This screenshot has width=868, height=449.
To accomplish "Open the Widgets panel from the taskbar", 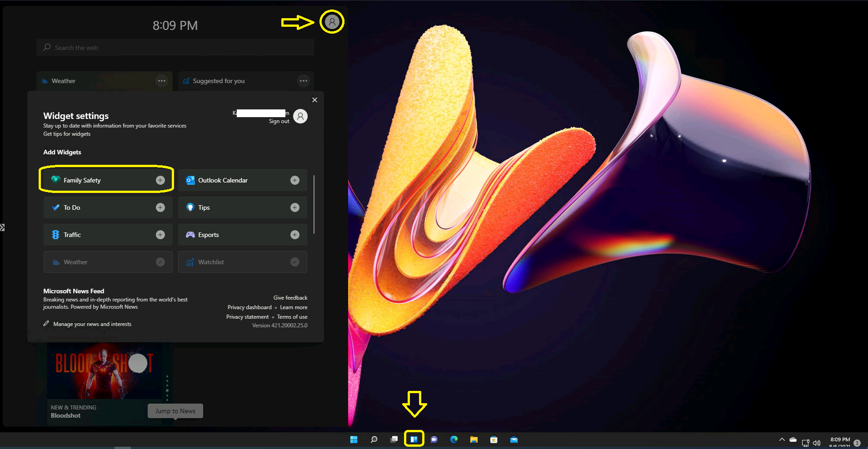I will point(414,439).
